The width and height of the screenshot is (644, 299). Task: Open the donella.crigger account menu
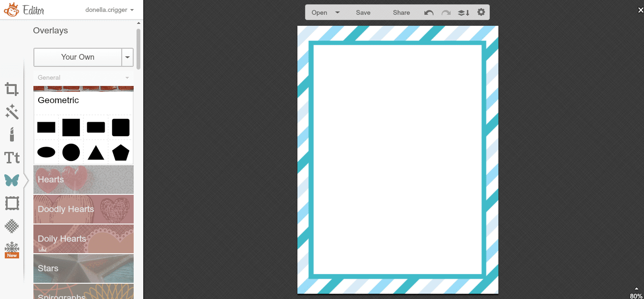pos(109,10)
